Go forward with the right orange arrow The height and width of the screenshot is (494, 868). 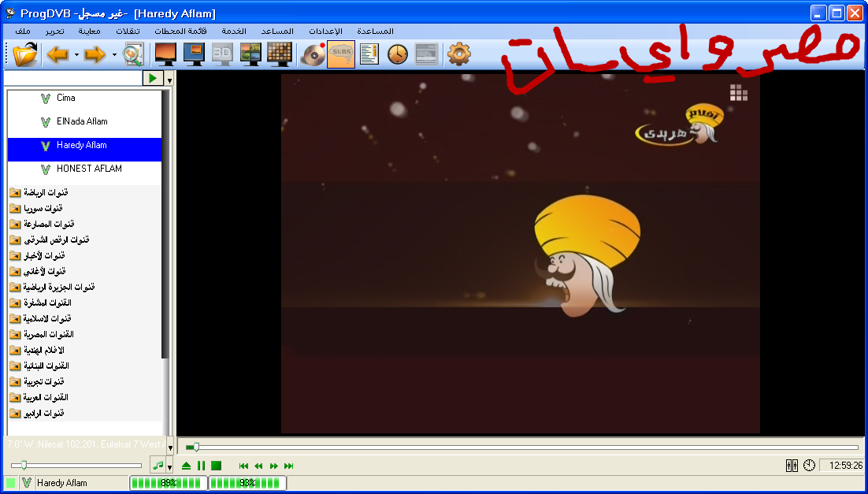(95, 54)
